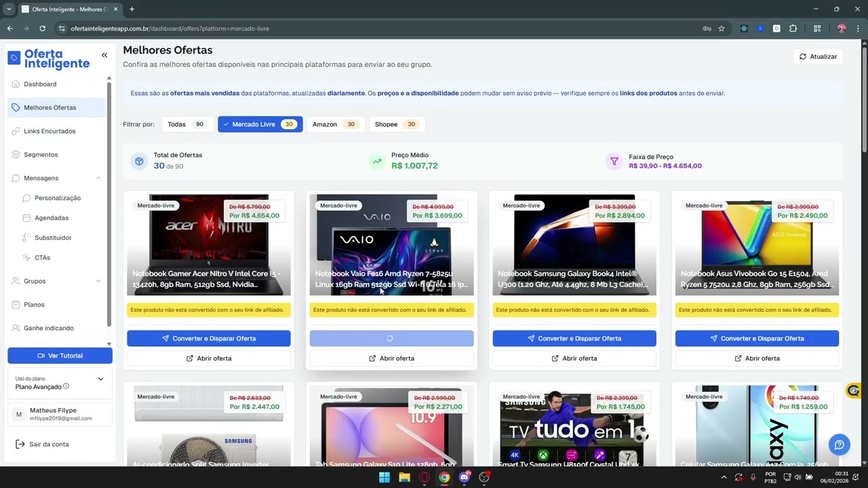868x488 pixels.
Task: Click the Acer Nitro V product image
Action: click(x=209, y=245)
